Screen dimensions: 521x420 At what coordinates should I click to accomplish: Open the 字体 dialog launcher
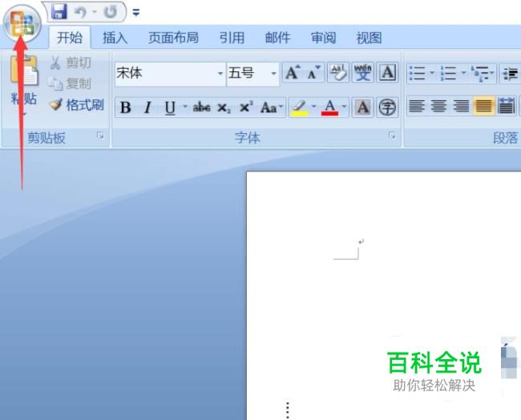(x=392, y=135)
